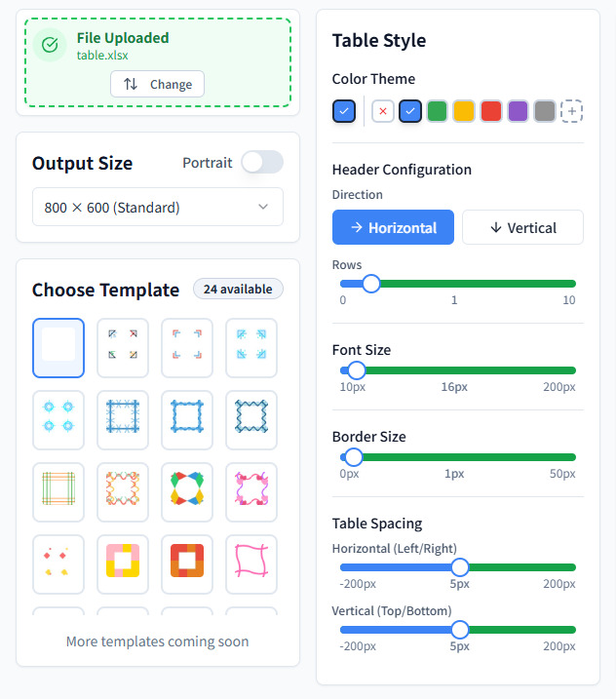
Task: Set header direction to Horizontal
Action: coord(393,227)
